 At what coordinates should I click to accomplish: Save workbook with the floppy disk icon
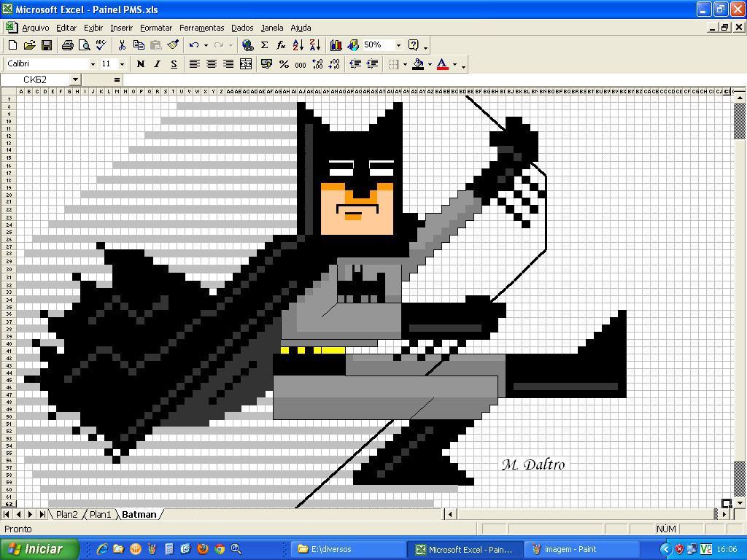pyautogui.click(x=47, y=45)
